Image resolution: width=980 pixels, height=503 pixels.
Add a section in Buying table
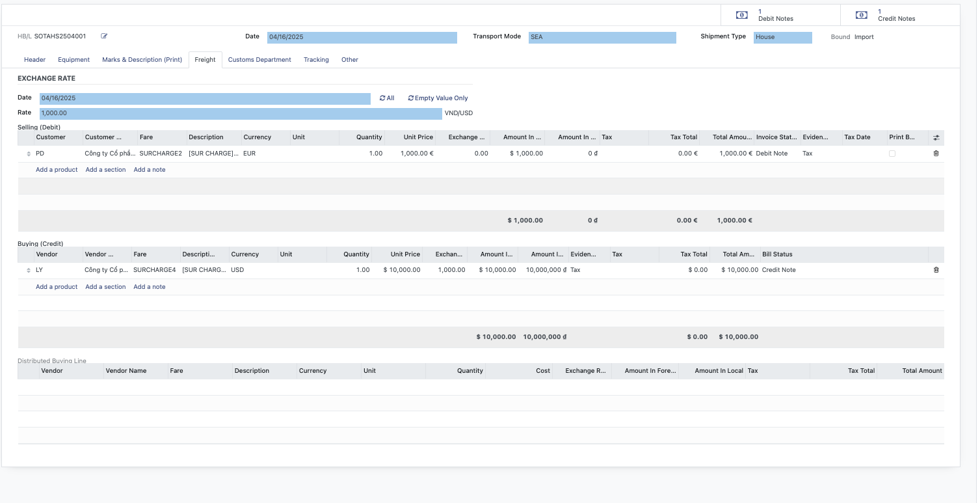tap(105, 287)
